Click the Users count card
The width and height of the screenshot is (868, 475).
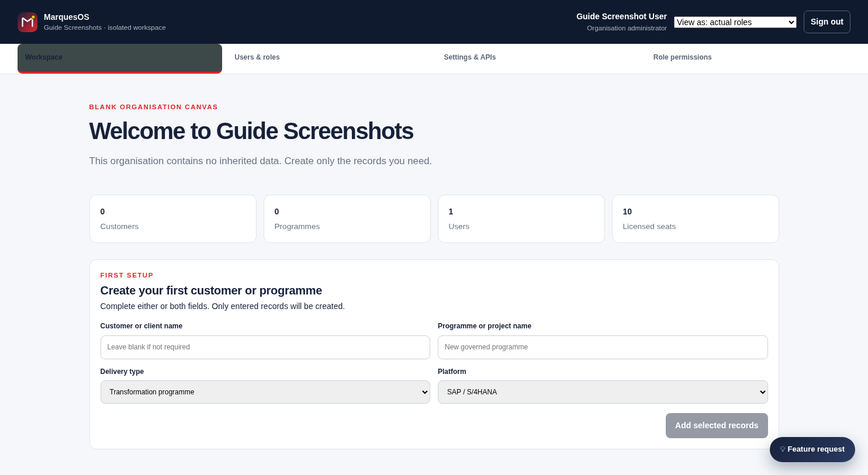(x=521, y=219)
